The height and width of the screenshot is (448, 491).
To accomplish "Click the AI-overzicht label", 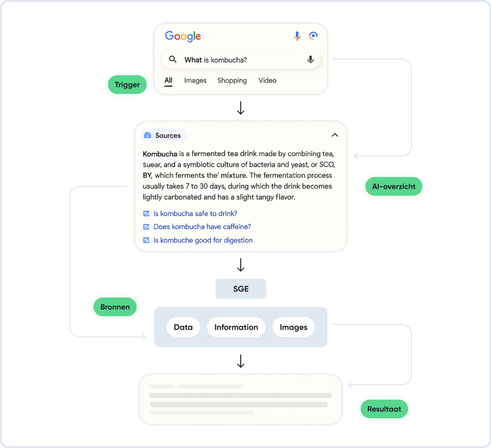I will pyautogui.click(x=394, y=186).
